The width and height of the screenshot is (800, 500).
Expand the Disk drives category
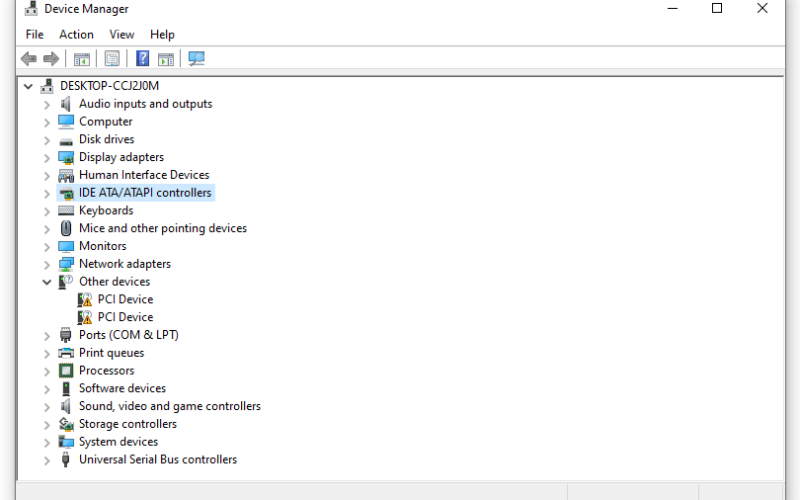coord(47,140)
